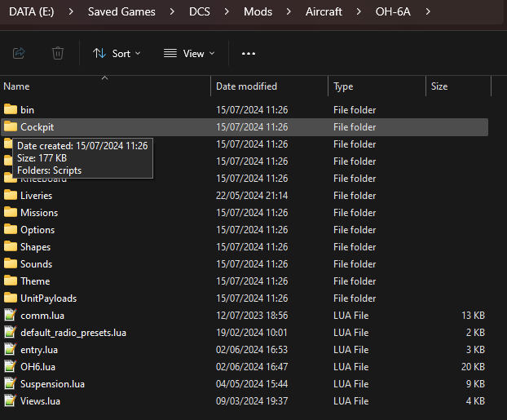Click the 12/07/2023 18:56 date of comm.lua
This screenshot has width=507, height=420.
(x=252, y=316)
